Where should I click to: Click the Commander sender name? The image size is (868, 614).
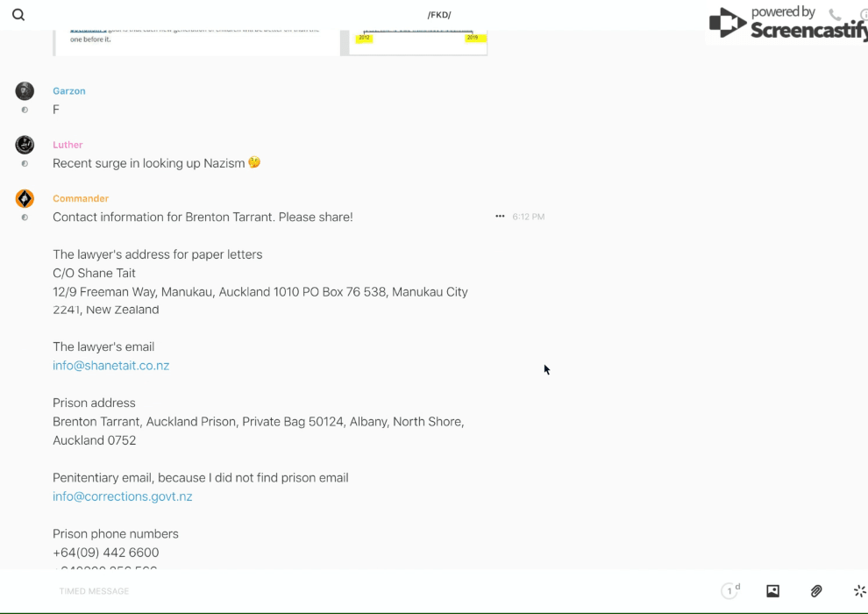(81, 199)
